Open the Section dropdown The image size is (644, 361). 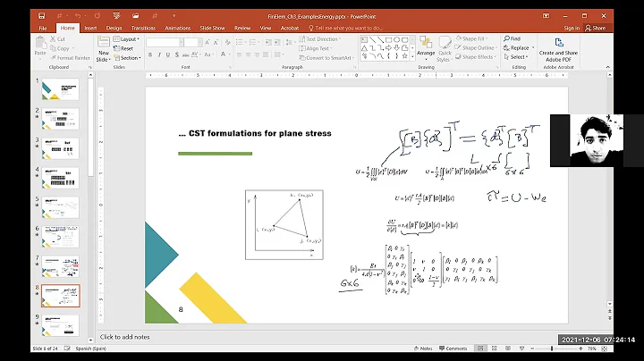click(x=127, y=58)
